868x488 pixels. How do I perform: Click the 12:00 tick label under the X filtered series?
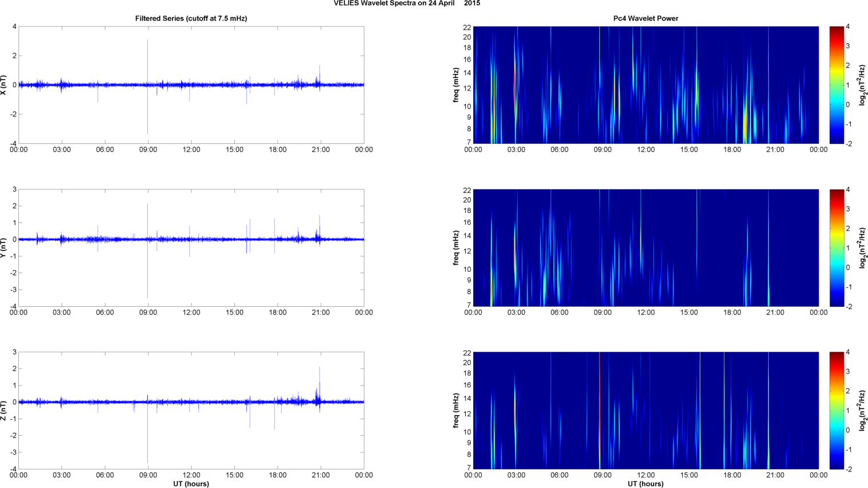pyautogui.click(x=191, y=150)
